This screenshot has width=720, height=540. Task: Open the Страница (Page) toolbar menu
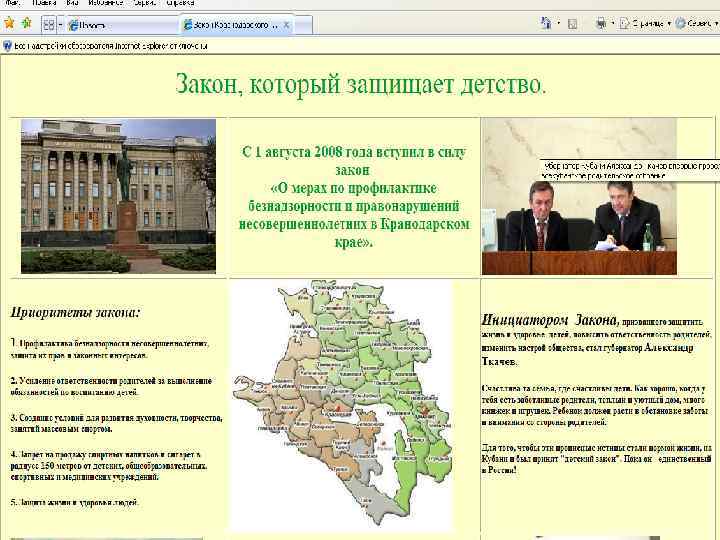coord(645,23)
